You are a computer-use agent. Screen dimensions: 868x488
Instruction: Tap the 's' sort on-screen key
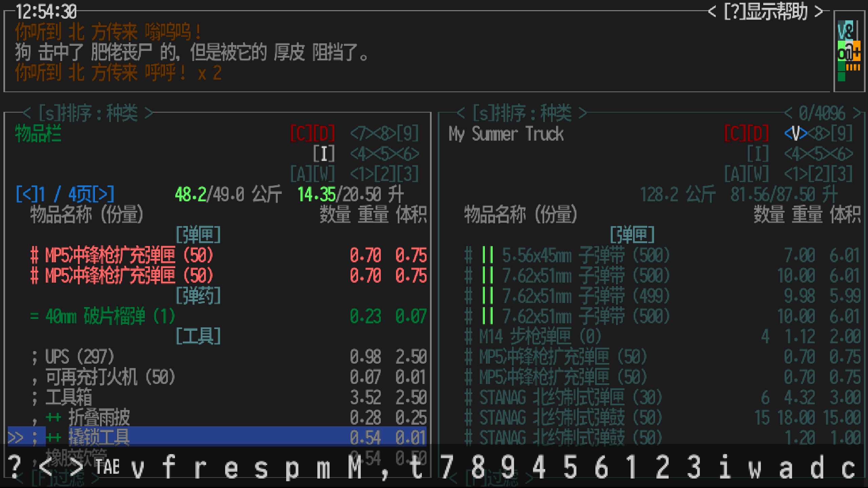(261, 467)
